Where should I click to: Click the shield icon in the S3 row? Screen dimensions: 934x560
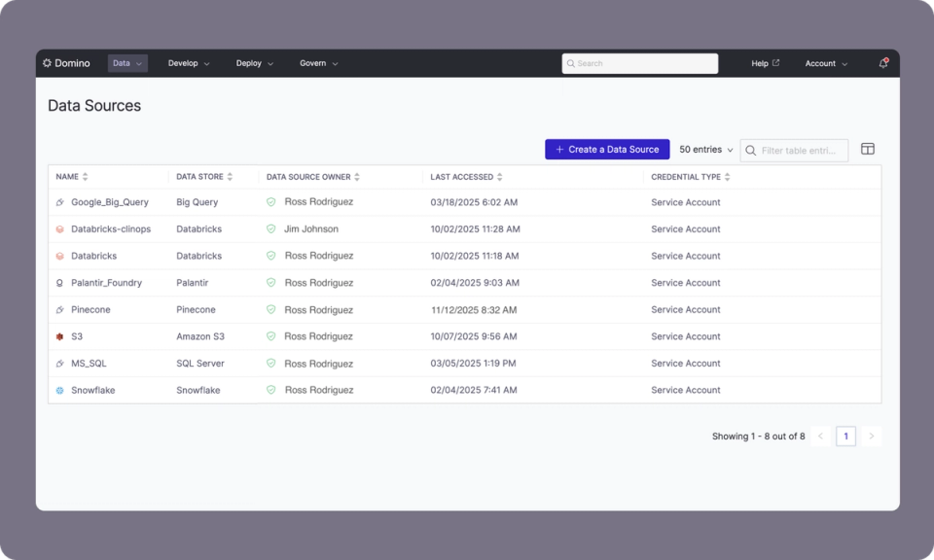(x=271, y=336)
